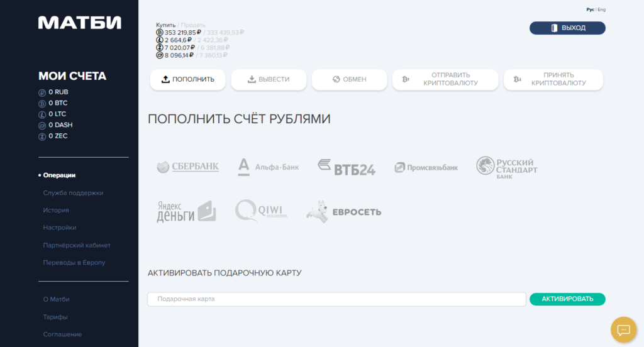Viewport: 644px width, 347px height.
Task: Click the zcash icon beside 0 ZEC
Action: pos(42,137)
